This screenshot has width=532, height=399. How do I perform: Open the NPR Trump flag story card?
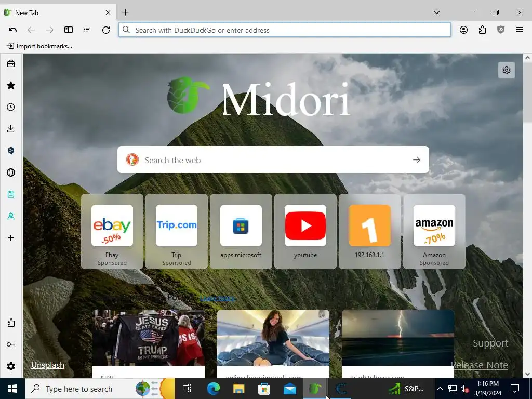[149, 344]
